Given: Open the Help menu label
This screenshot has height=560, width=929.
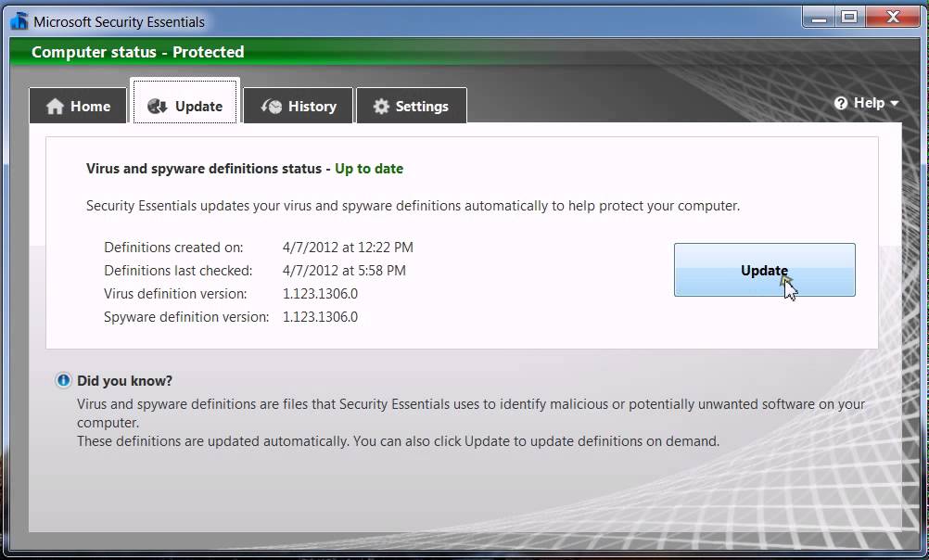Looking at the screenshot, I should pos(869,103).
